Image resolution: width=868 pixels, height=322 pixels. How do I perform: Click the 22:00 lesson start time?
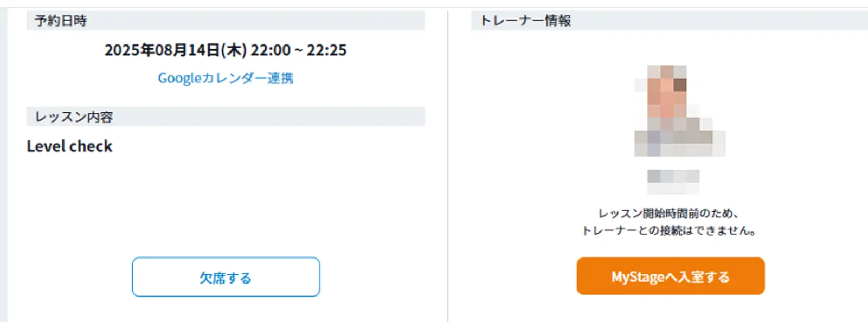(x=271, y=50)
